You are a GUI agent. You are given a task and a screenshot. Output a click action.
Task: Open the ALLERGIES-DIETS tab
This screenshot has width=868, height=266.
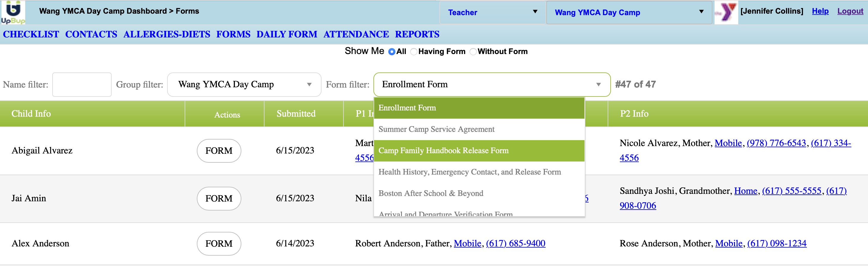[x=167, y=34]
